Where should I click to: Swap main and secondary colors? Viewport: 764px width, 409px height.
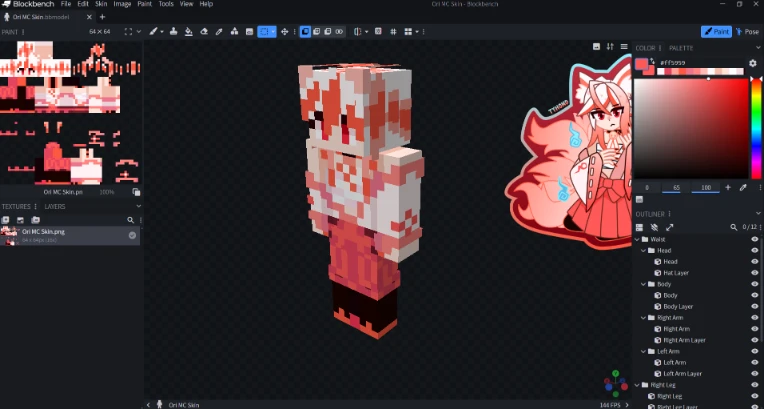(x=652, y=61)
